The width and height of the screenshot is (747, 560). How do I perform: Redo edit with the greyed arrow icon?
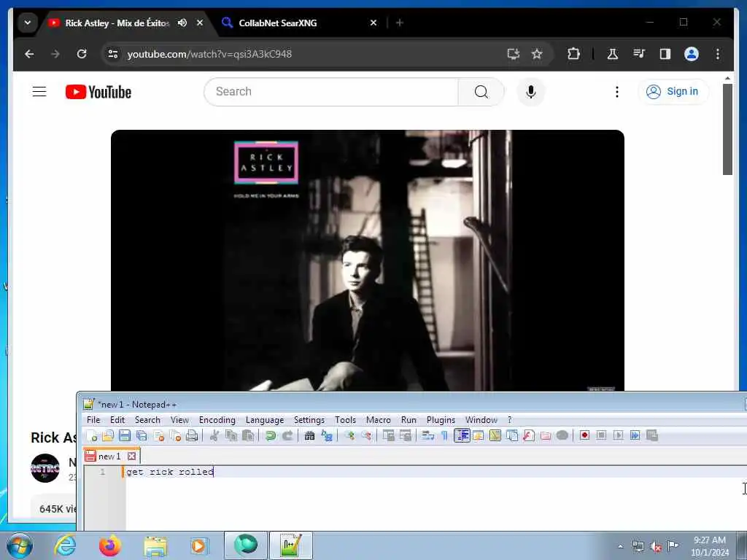[x=287, y=435]
